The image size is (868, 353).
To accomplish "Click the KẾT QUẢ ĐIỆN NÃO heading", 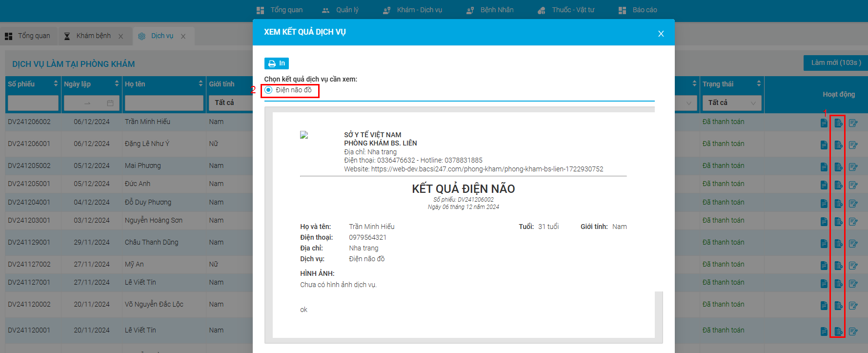I will click(464, 189).
